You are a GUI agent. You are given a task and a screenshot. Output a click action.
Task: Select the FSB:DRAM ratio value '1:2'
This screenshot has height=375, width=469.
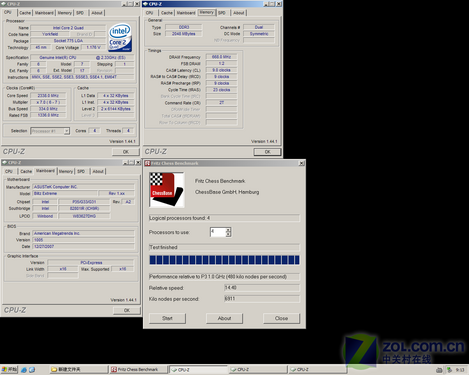(x=221, y=64)
